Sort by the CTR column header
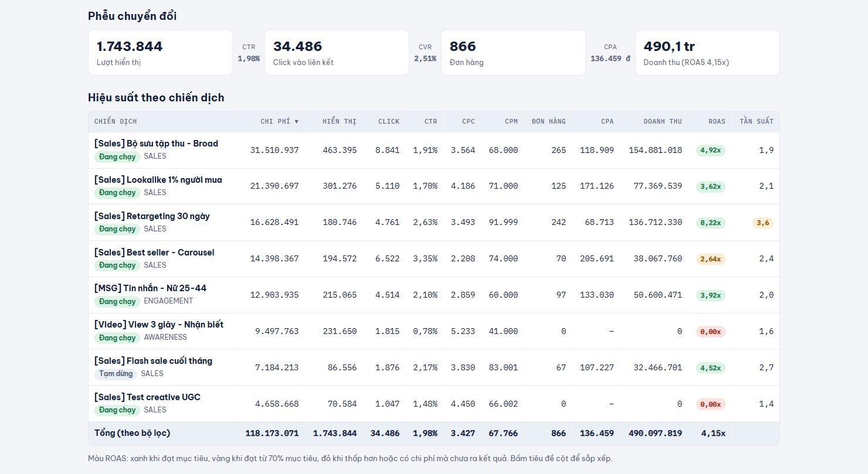The width and height of the screenshot is (868, 474). pyautogui.click(x=431, y=121)
